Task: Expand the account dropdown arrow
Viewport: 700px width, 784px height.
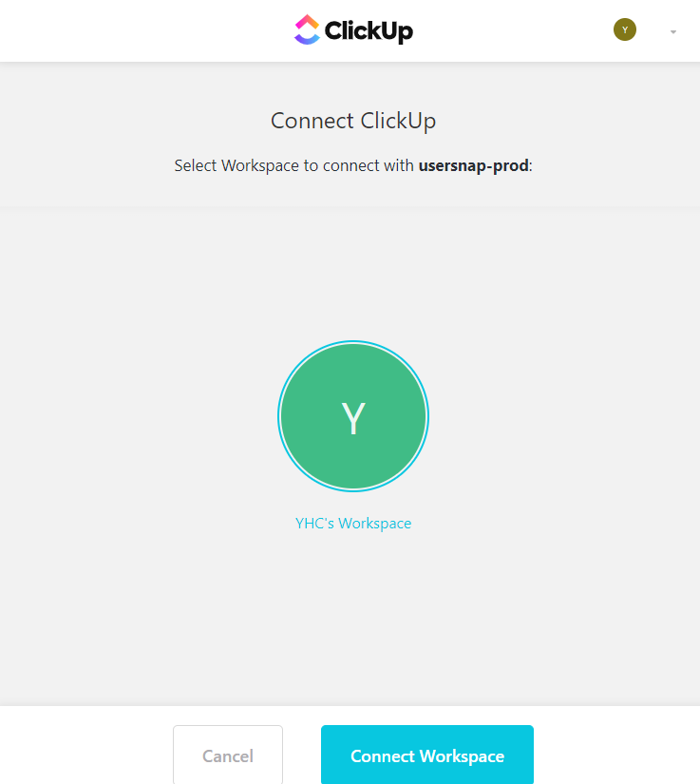Action: click(673, 32)
